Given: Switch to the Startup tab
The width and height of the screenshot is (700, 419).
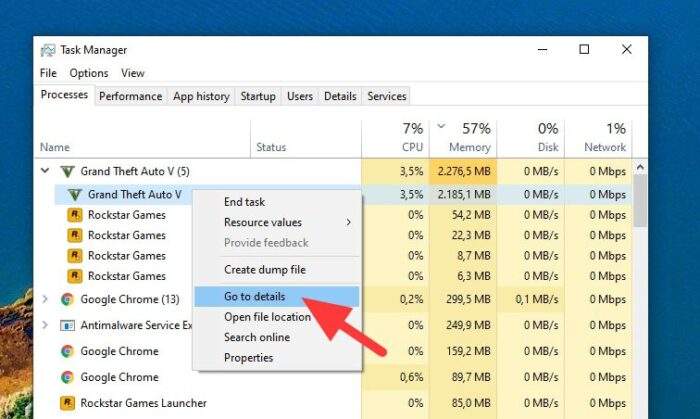Looking at the screenshot, I should pos(258,96).
